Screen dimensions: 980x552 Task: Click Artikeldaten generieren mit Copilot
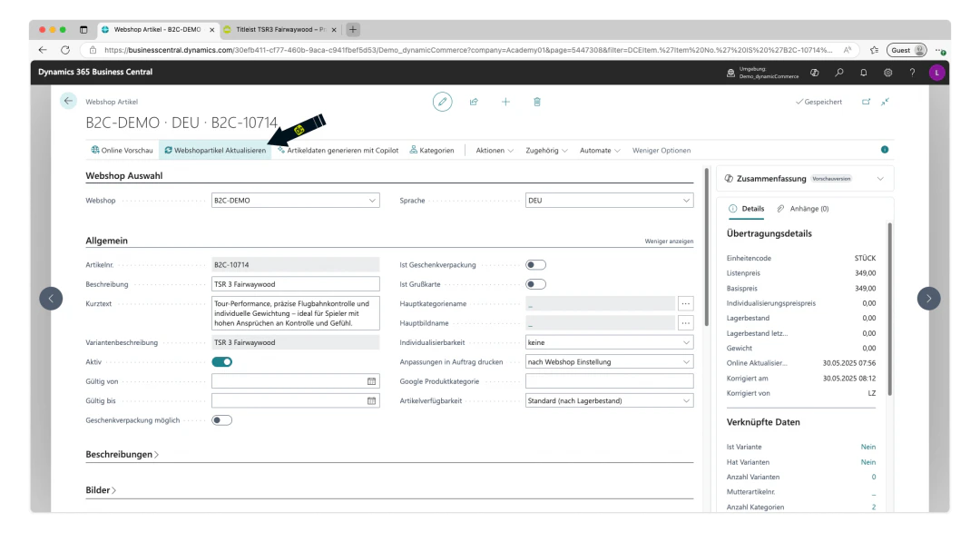pos(338,151)
